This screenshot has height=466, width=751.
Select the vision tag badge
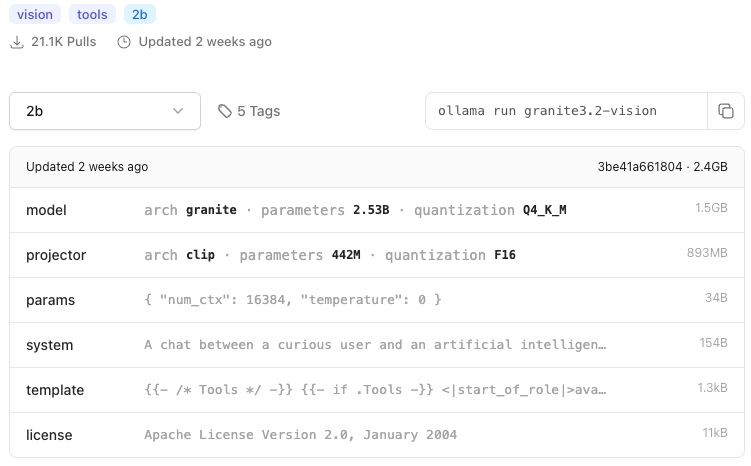35,14
